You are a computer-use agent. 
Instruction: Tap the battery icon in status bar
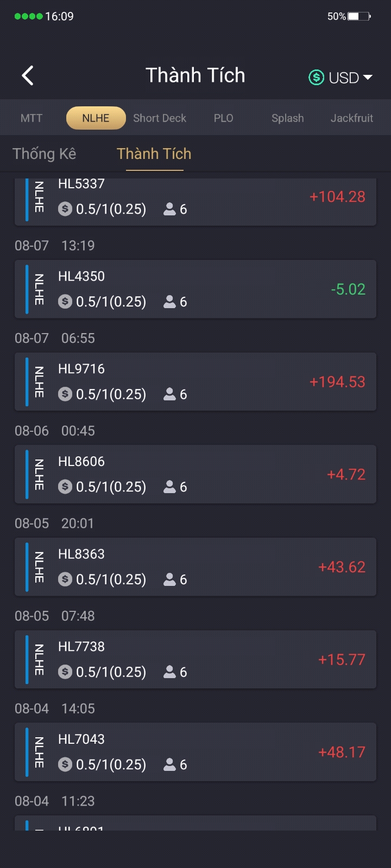358,16
